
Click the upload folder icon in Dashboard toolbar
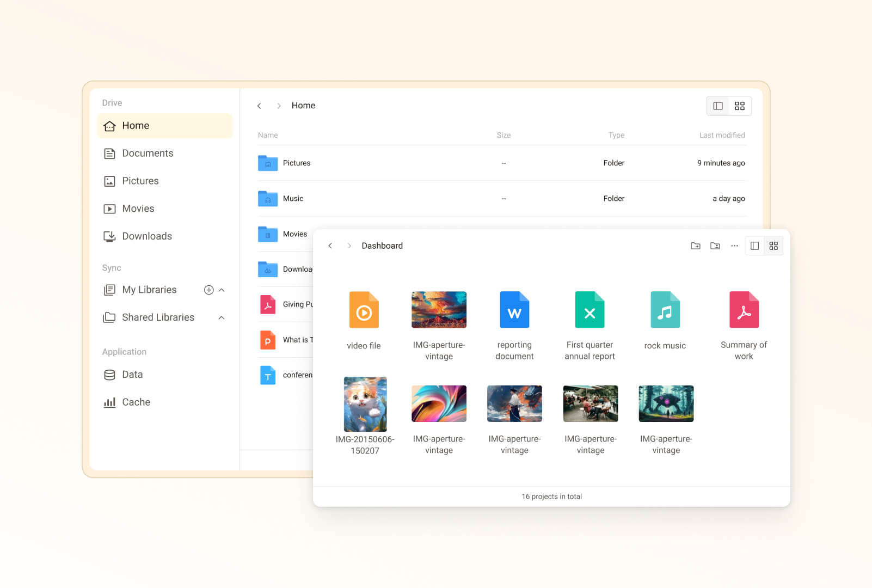(x=715, y=246)
